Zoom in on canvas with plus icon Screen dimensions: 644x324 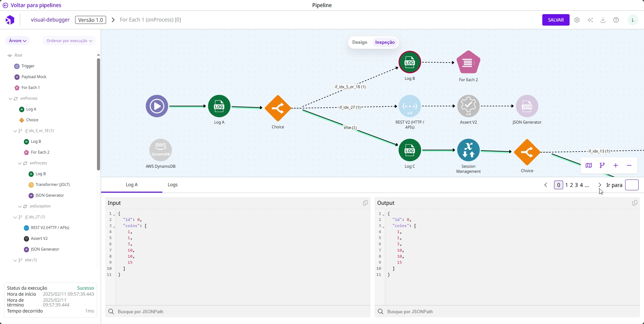click(x=615, y=165)
